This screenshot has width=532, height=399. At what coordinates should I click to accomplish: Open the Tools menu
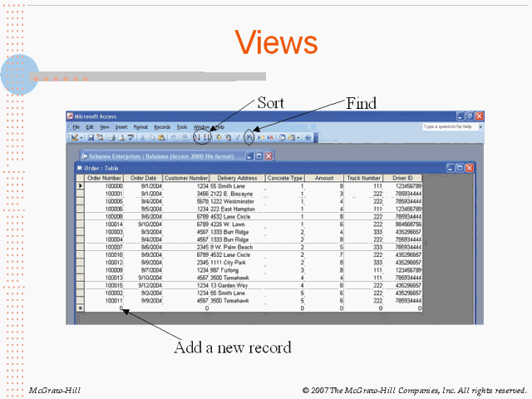[x=181, y=126]
